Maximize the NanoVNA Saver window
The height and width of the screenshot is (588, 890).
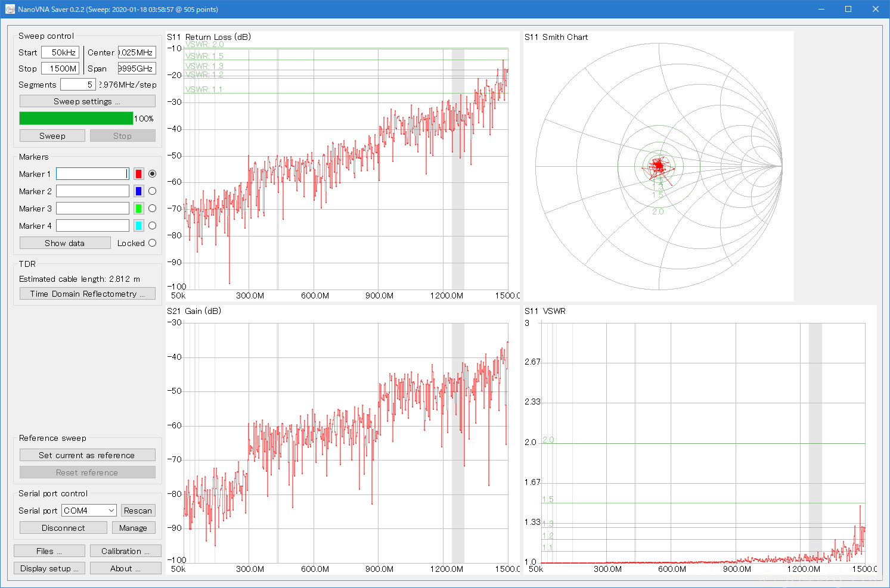(848, 9)
